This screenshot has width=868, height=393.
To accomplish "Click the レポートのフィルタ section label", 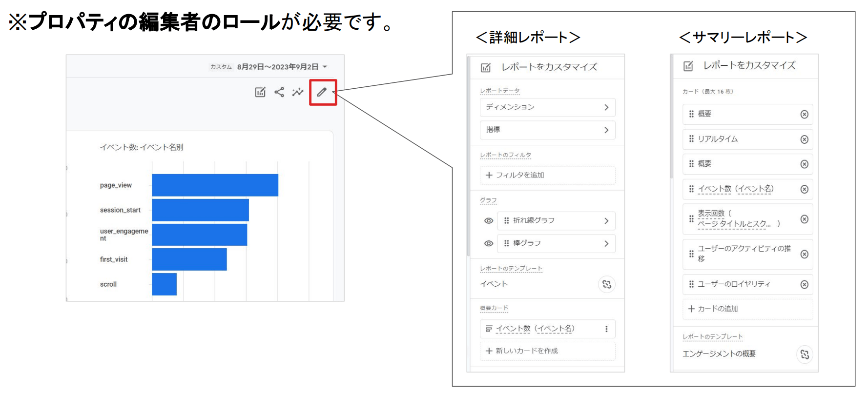I will pos(505,155).
